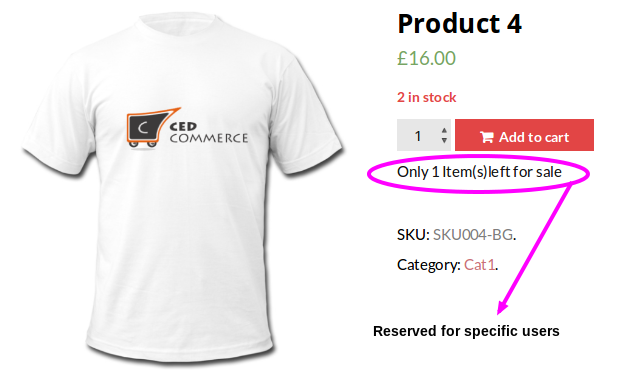This screenshot has width=621, height=379.
Task: Click the Product 4 title heading
Action: (459, 23)
